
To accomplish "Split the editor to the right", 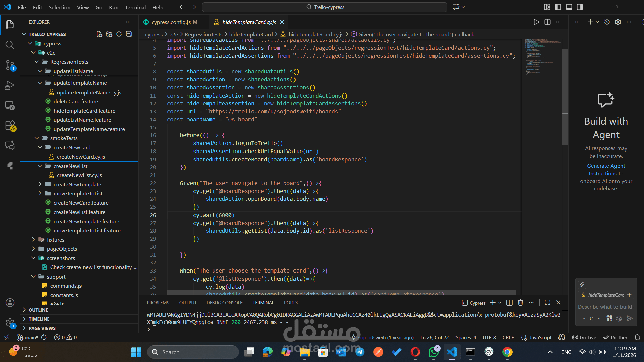I will 547,22.
